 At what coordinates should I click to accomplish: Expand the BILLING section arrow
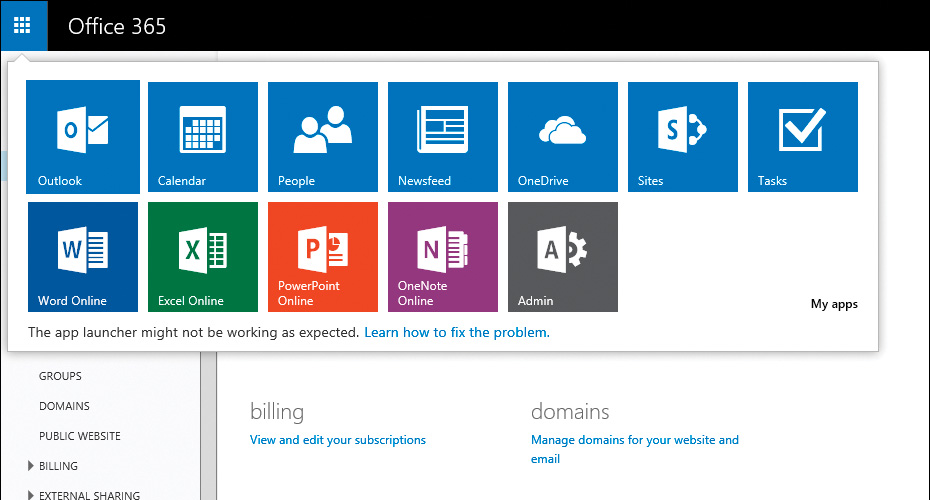31,466
